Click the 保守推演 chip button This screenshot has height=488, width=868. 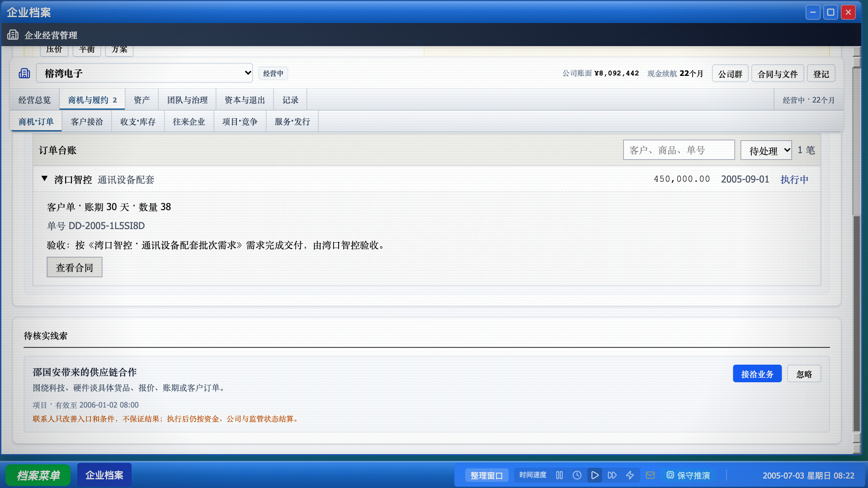coord(688,475)
